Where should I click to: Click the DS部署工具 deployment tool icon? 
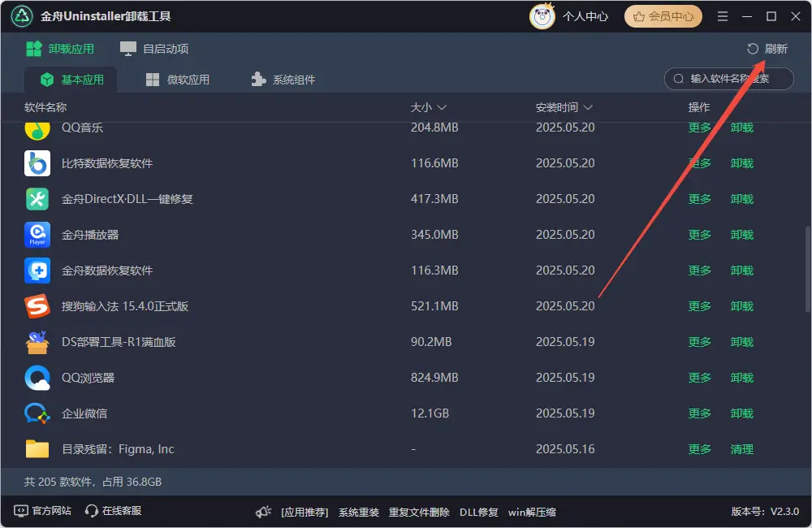tap(36, 341)
